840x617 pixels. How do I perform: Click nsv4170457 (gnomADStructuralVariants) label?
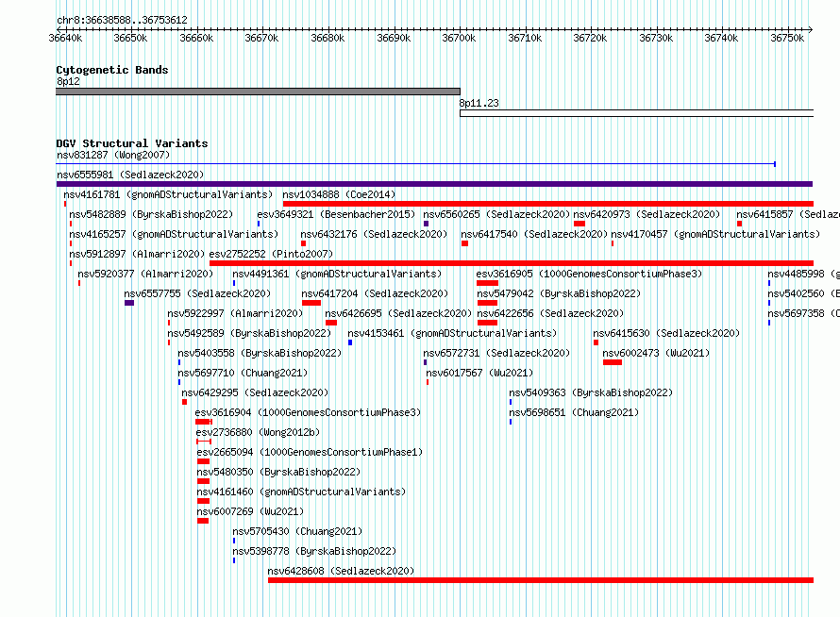click(715, 234)
